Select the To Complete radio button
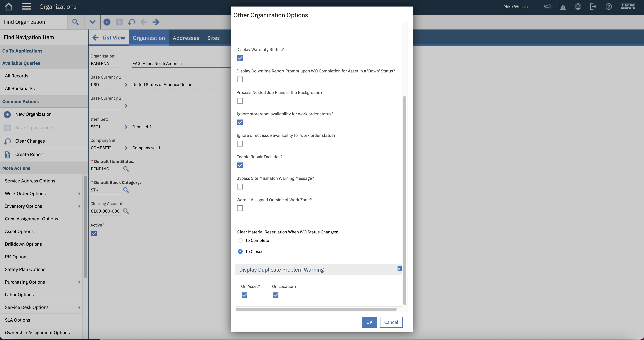Viewport: 644px width, 340px height. click(x=240, y=240)
